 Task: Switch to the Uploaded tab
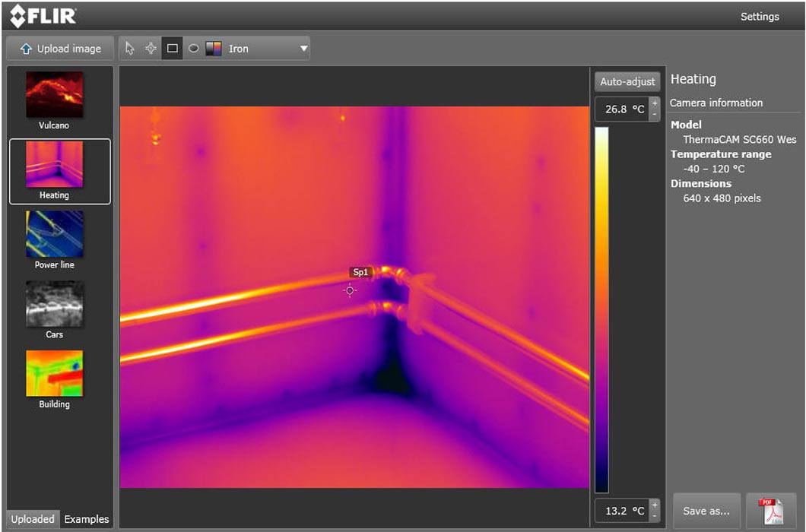[x=33, y=519]
